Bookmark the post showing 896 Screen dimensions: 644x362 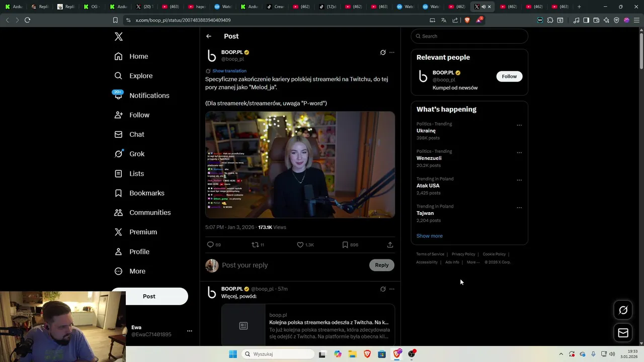(x=345, y=245)
